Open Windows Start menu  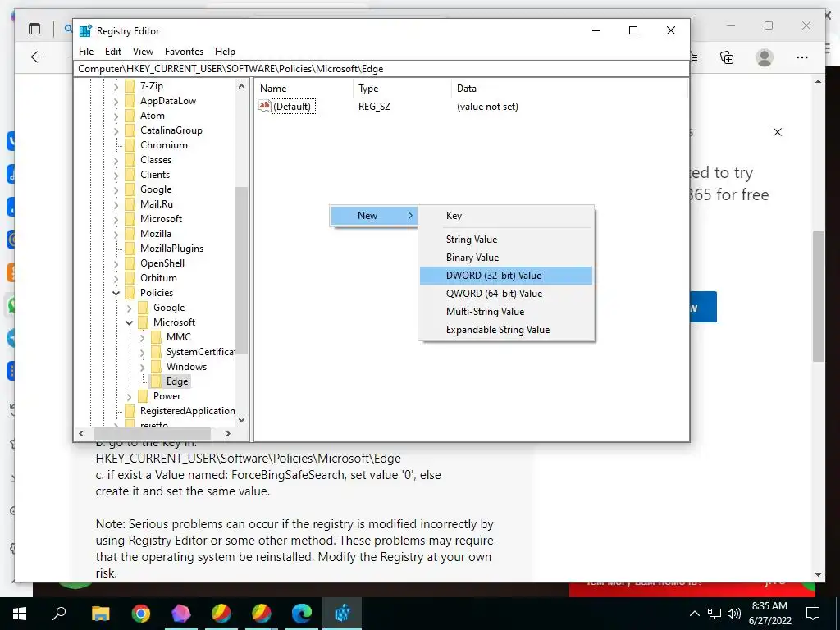coord(20,614)
